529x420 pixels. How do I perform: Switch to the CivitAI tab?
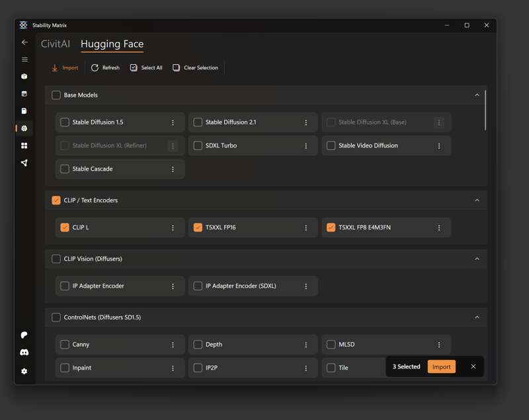click(x=56, y=44)
